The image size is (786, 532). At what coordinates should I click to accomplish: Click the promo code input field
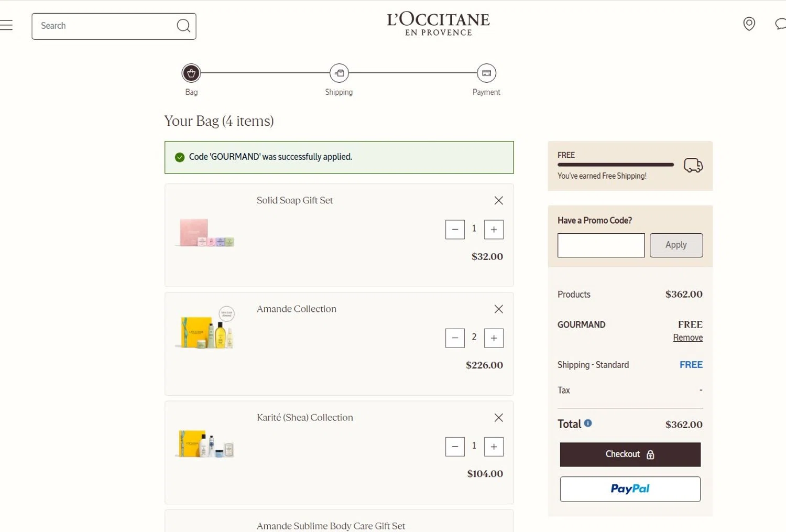tap(601, 245)
